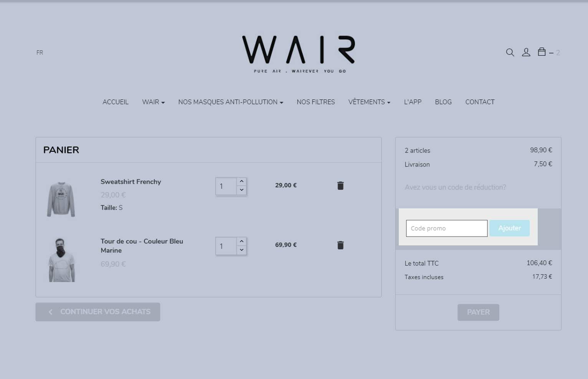Decrease Tour de cou quantity
The width and height of the screenshot is (588, 379).
coord(241,251)
